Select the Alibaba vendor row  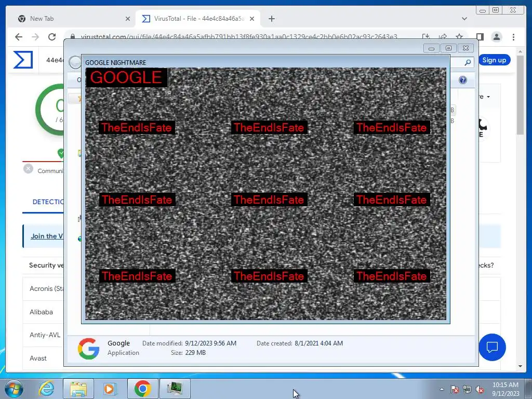(43, 312)
